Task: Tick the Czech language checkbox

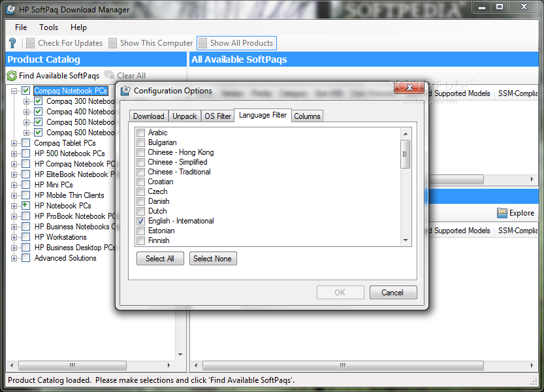Action: coord(141,191)
